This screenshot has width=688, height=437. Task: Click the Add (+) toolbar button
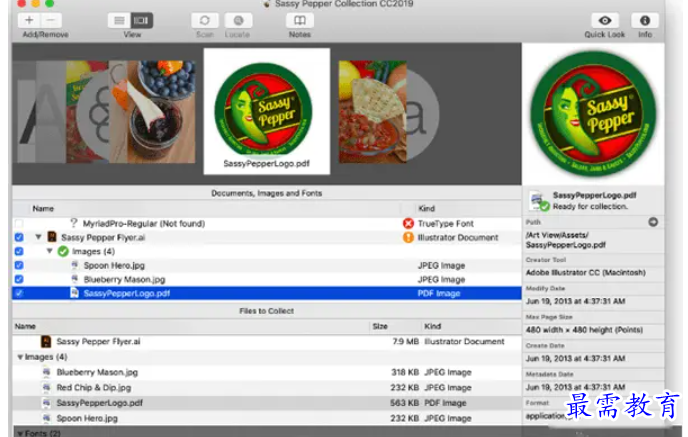(29, 20)
